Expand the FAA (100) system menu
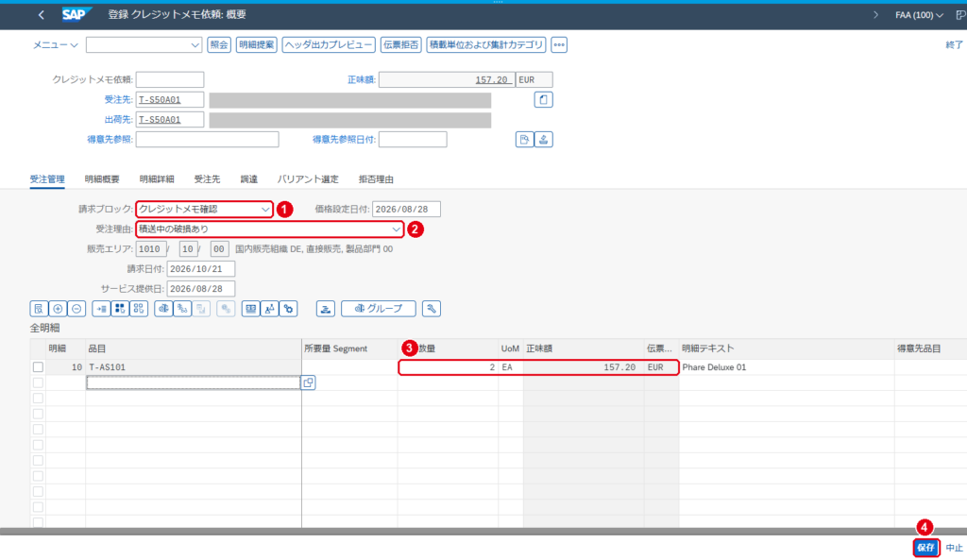The image size is (967, 560). pyautogui.click(x=919, y=15)
